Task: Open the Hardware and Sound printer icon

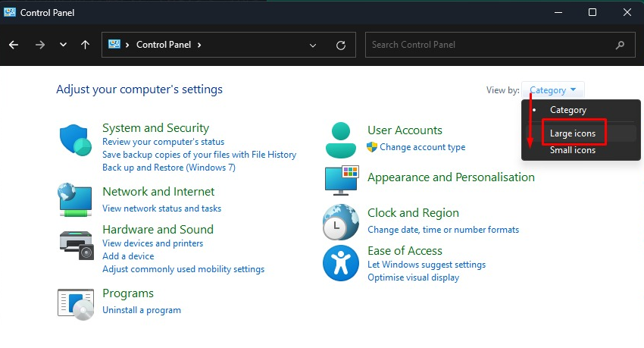Action: point(77,245)
